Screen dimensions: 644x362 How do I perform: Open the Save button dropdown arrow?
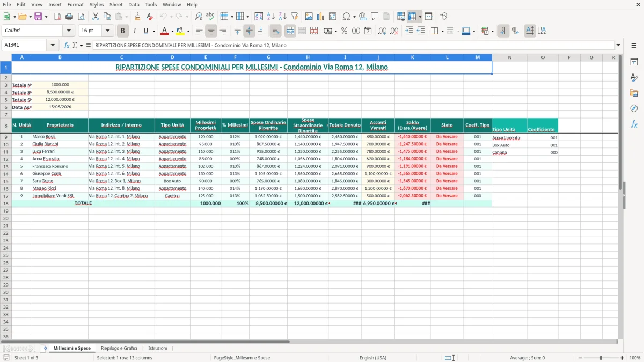(x=46, y=17)
